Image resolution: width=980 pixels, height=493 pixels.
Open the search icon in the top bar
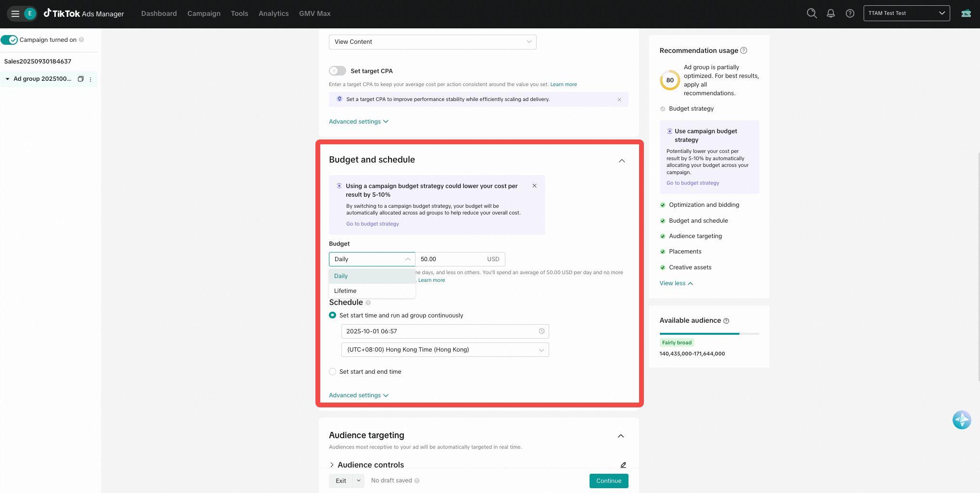coord(812,13)
